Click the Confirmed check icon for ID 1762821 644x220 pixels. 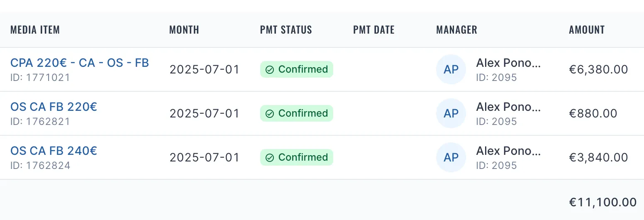click(x=270, y=114)
